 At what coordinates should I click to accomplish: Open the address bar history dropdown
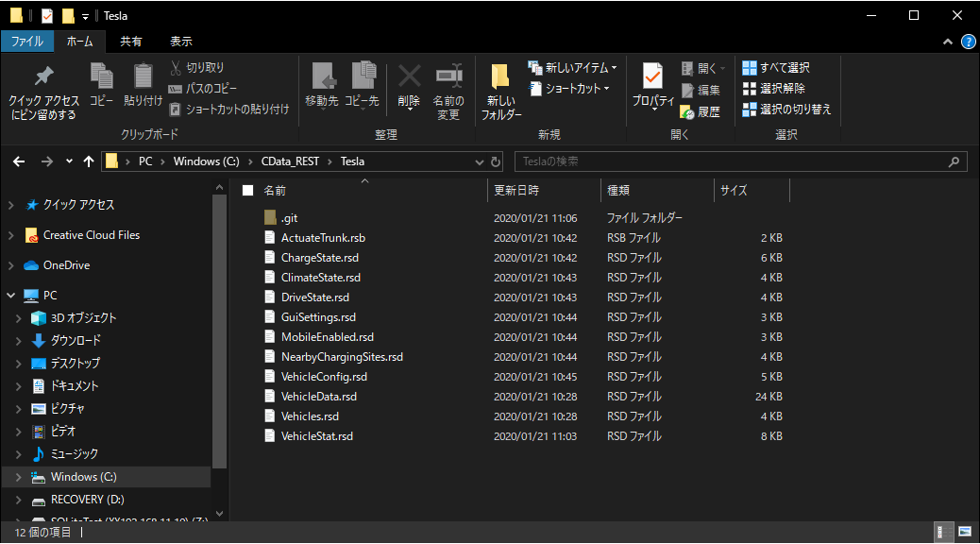point(480,161)
